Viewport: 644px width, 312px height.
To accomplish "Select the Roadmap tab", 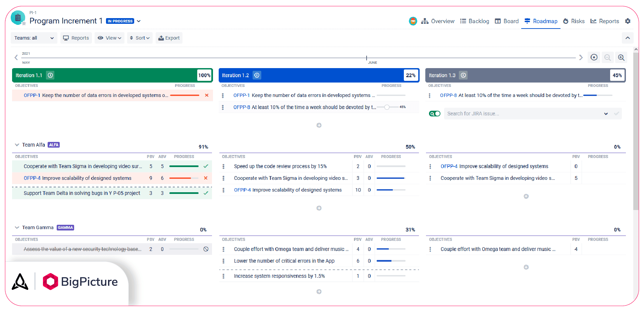I will pyautogui.click(x=541, y=21).
